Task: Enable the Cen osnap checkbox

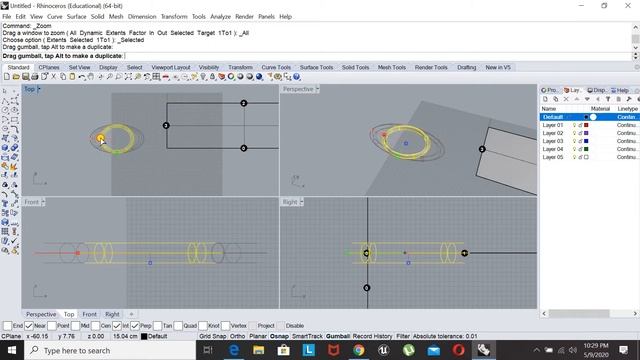Action: 95,326
